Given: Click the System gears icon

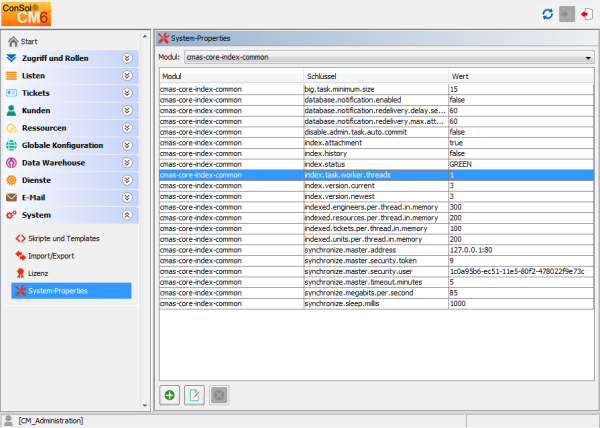Looking at the screenshot, I should [11, 215].
